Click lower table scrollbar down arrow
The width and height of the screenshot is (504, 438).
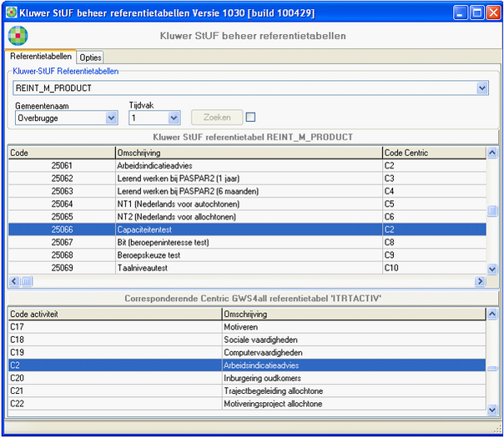[x=491, y=410]
